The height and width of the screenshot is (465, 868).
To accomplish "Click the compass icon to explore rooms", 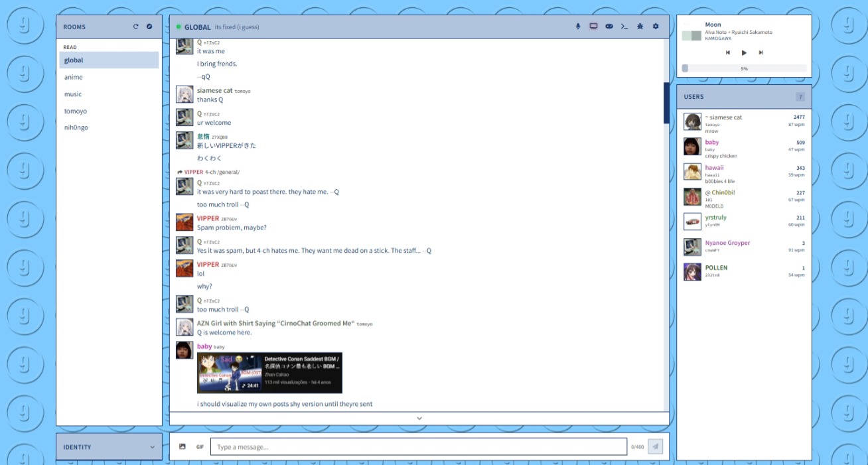I will click(149, 27).
